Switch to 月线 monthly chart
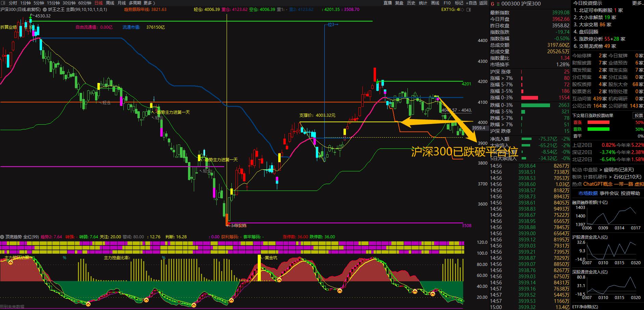The image size is (644, 310). pos(122,3)
